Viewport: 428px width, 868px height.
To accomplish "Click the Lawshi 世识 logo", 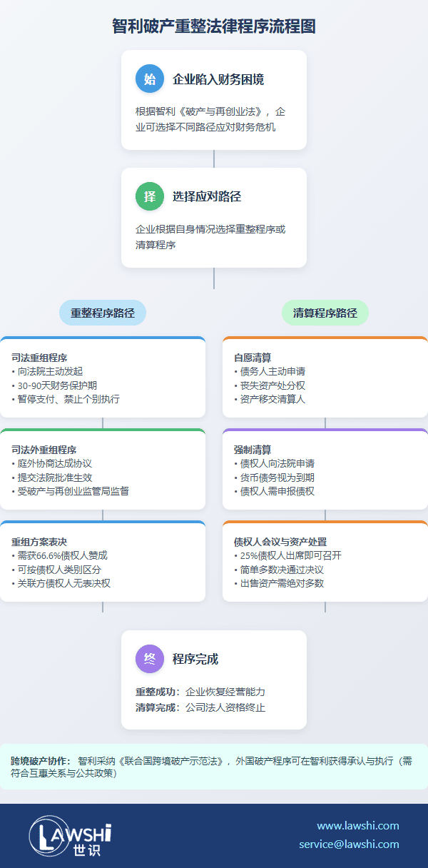I will point(70,836).
